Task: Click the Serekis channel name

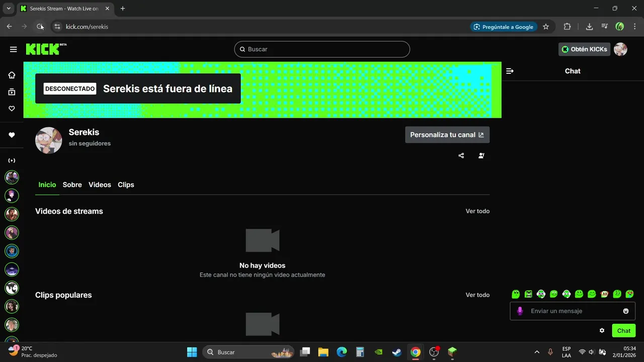Action: point(84,132)
